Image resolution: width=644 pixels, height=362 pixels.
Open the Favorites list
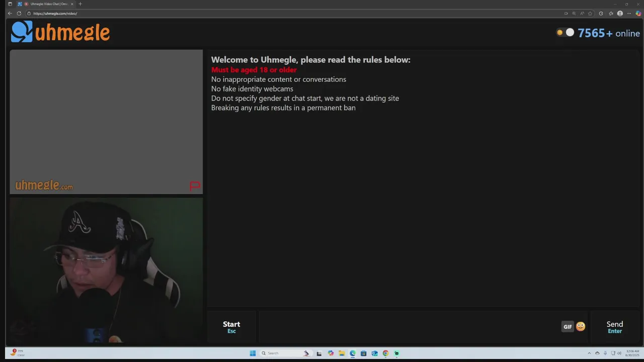pyautogui.click(x=611, y=14)
